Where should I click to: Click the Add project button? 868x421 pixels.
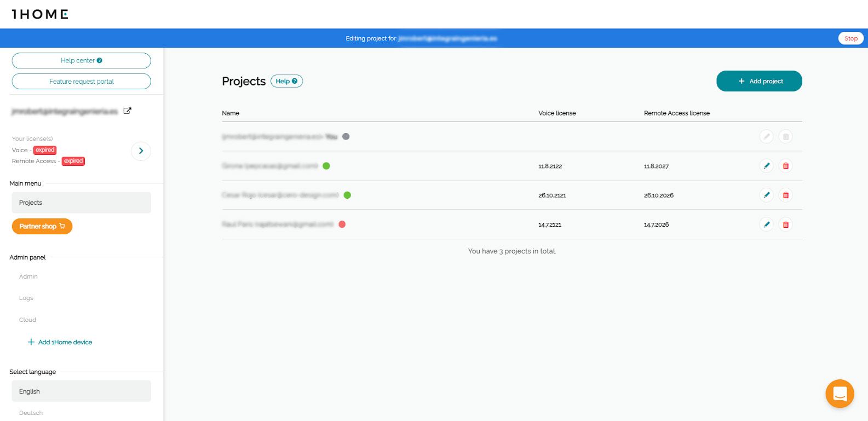(x=758, y=81)
